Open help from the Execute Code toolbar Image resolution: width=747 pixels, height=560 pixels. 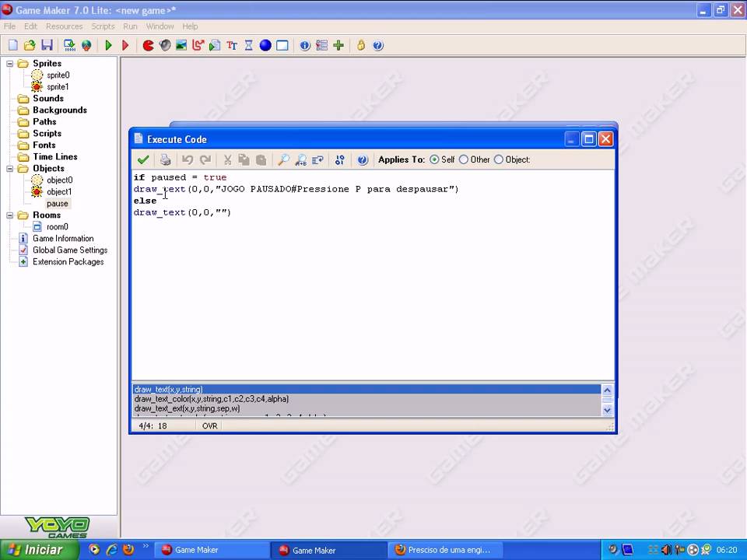coord(363,159)
